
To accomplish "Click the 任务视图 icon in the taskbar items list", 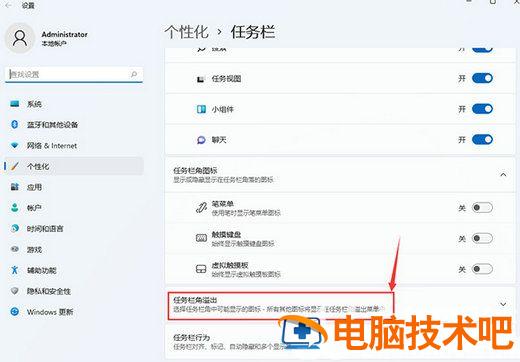I will point(201,79).
